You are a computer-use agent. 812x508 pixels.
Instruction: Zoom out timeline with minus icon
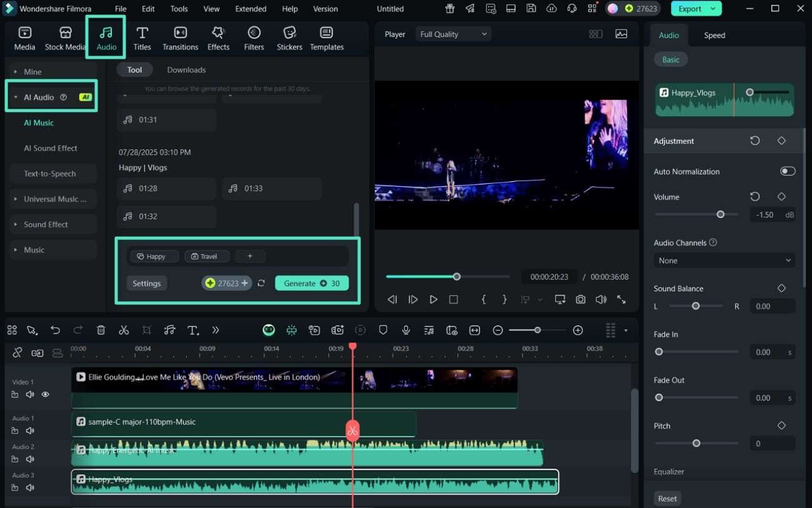pyautogui.click(x=498, y=330)
